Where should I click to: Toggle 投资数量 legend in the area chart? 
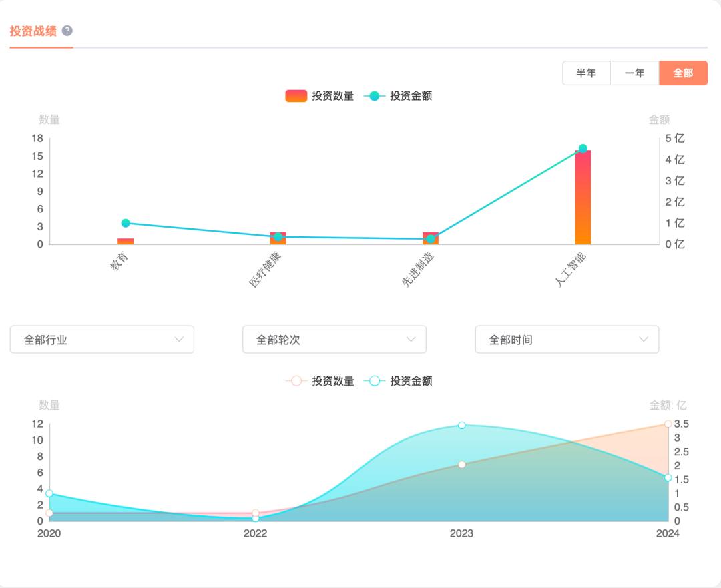click(320, 381)
